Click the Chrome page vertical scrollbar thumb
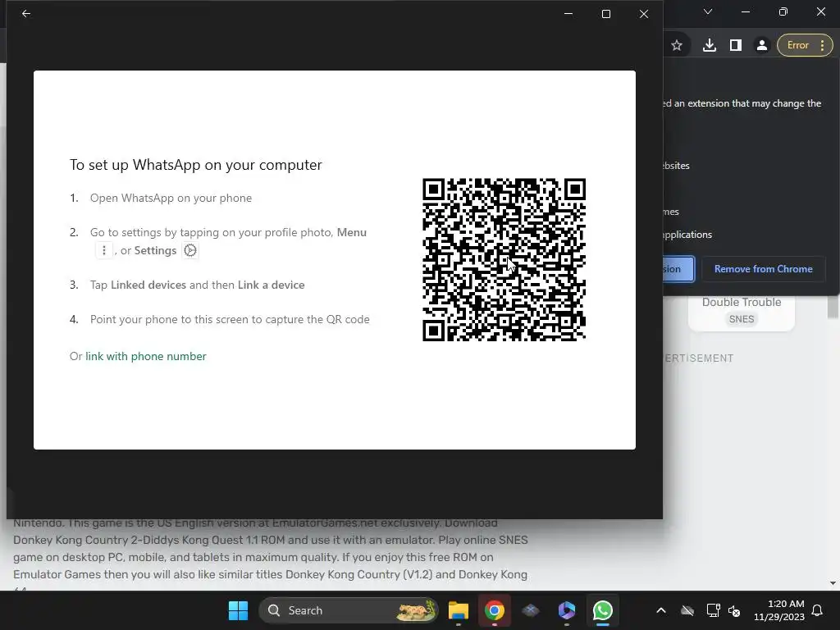 pyautogui.click(x=833, y=307)
